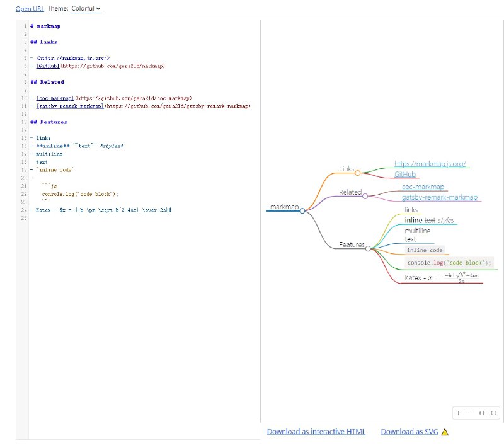Click the zoom out minus icon
This screenshot has width=504, height=448.
click(x=470, y=413)
